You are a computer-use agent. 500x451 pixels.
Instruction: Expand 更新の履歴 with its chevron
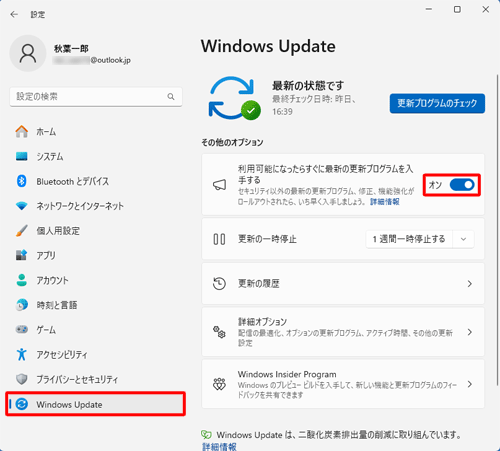(469, 284)
